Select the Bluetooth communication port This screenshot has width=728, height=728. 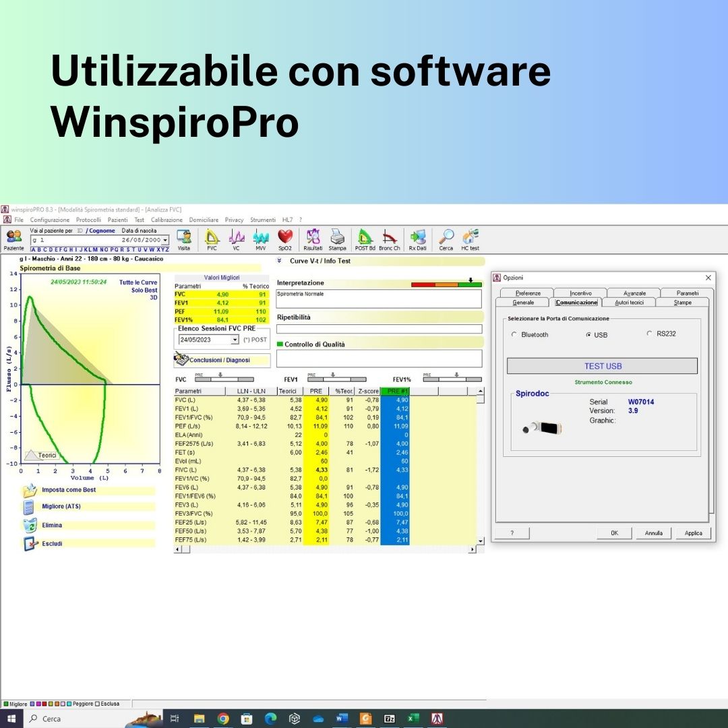pos(514,334)
